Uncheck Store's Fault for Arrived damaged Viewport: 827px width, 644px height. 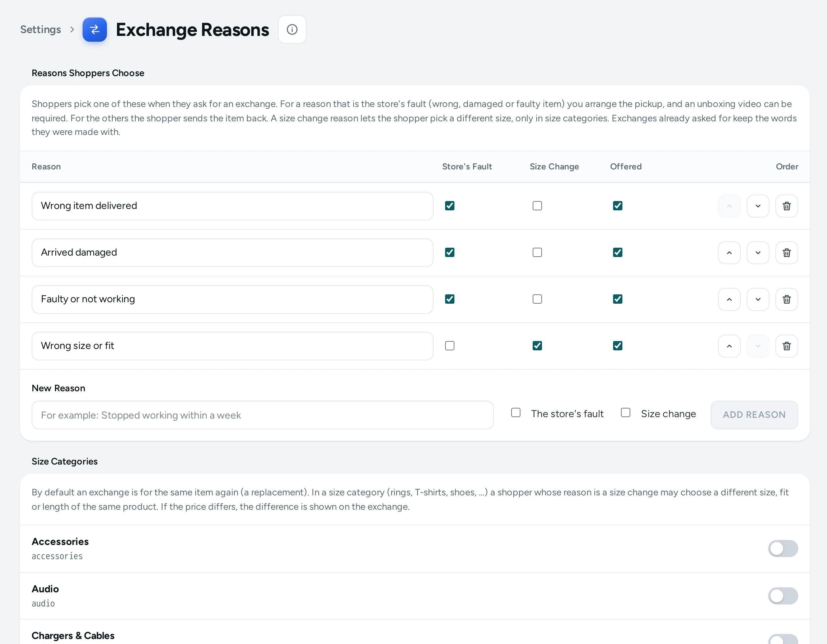(x=449, y=252)
